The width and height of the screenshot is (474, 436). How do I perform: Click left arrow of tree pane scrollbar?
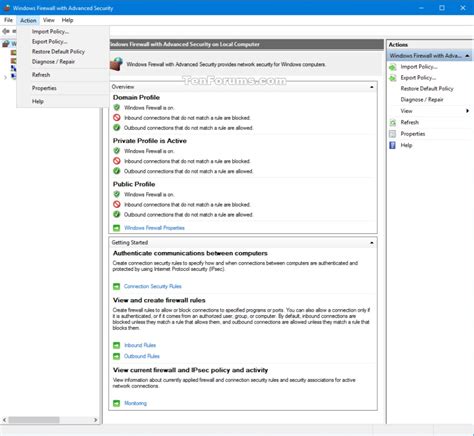4,420
